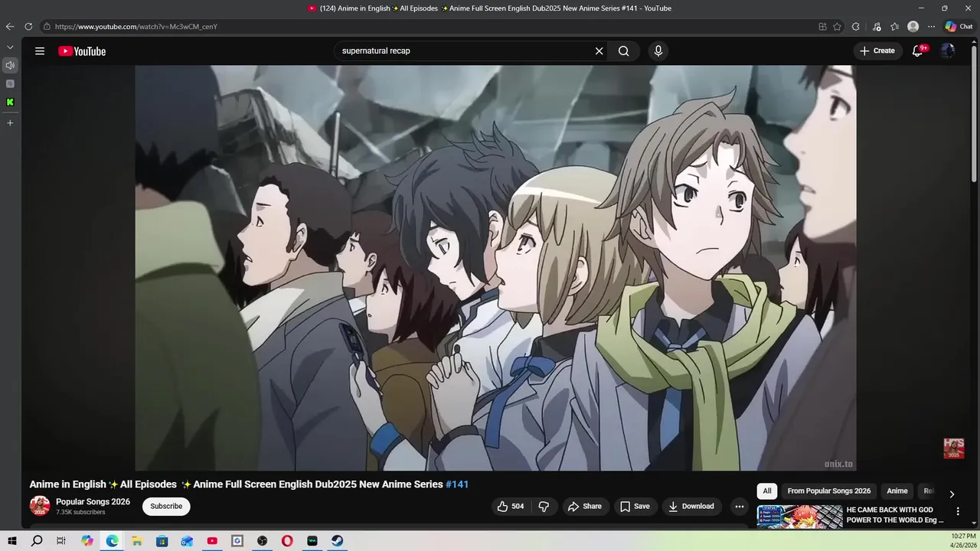This screenshot has width=980, height=551.
Task: Open Windows Start menu
Action: (12, 541)
